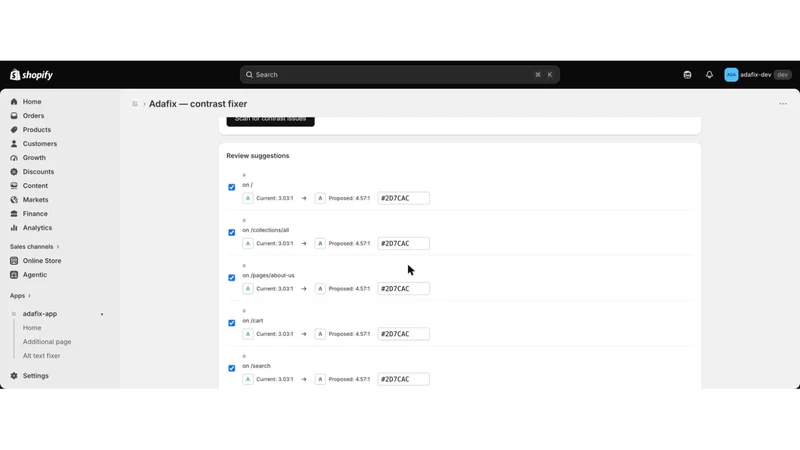
Task: Uncheck suggestion for /pages/about-us
Action: pyautogui.click(x=232, y=278)
